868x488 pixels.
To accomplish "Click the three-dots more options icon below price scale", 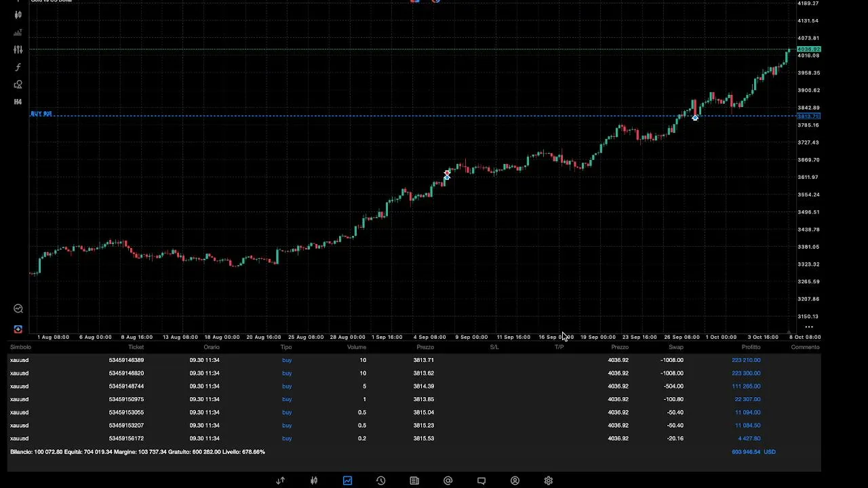I will tap(809, 327).
